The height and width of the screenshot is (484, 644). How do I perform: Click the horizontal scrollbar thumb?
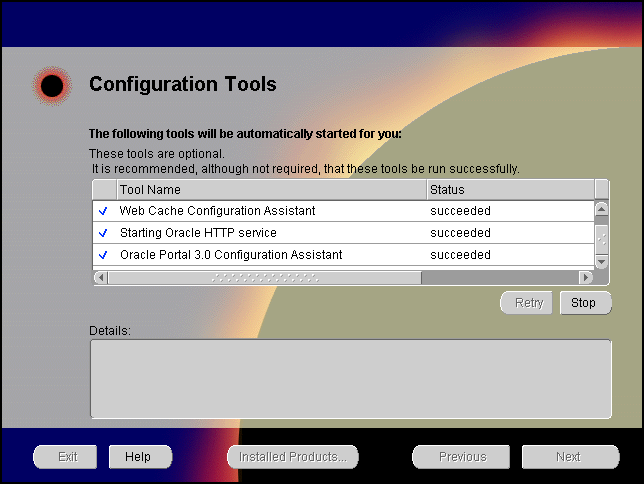coord(265,278)
